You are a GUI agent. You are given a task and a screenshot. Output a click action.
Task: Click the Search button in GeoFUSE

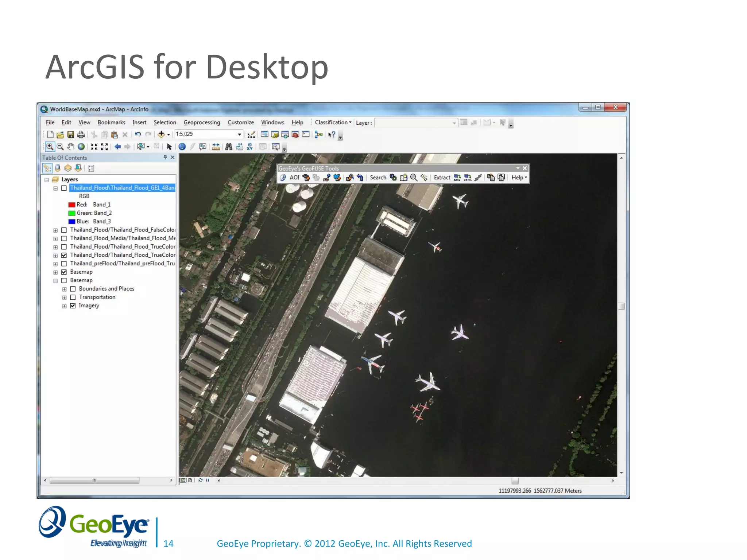(378, 178)
